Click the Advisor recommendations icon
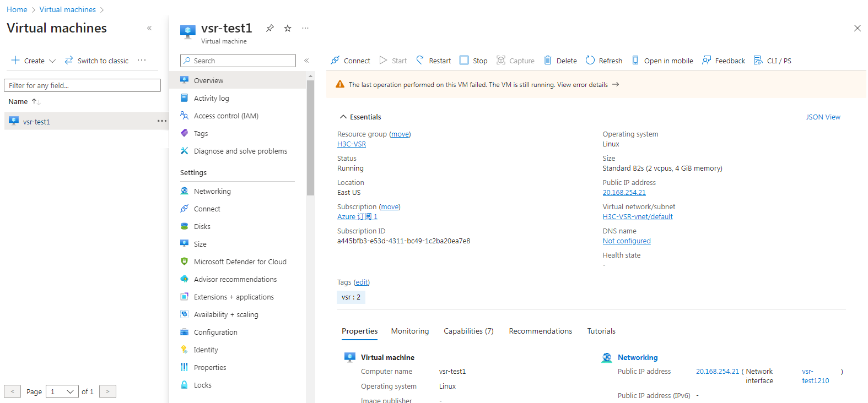 pyautogui.click(x=185, y=279)
